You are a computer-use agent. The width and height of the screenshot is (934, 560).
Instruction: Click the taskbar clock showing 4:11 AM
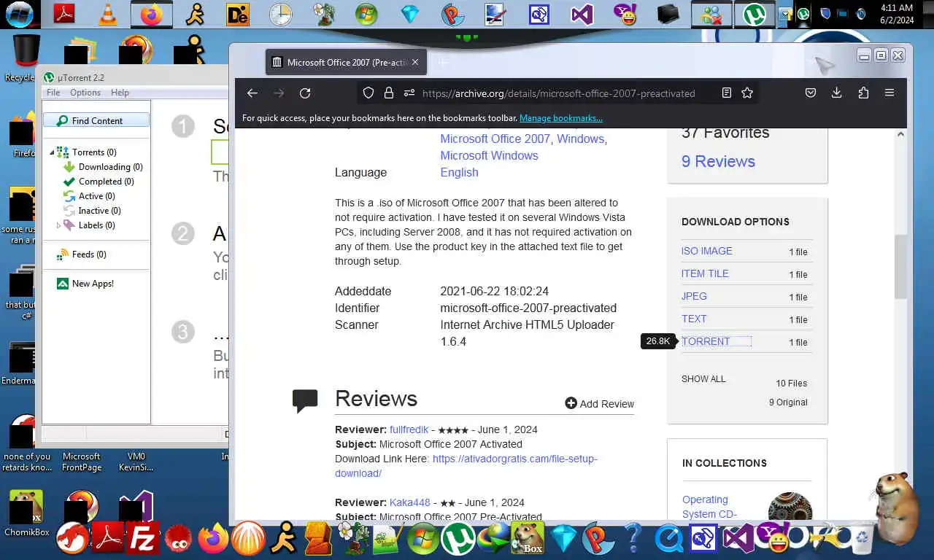[897, 14]
